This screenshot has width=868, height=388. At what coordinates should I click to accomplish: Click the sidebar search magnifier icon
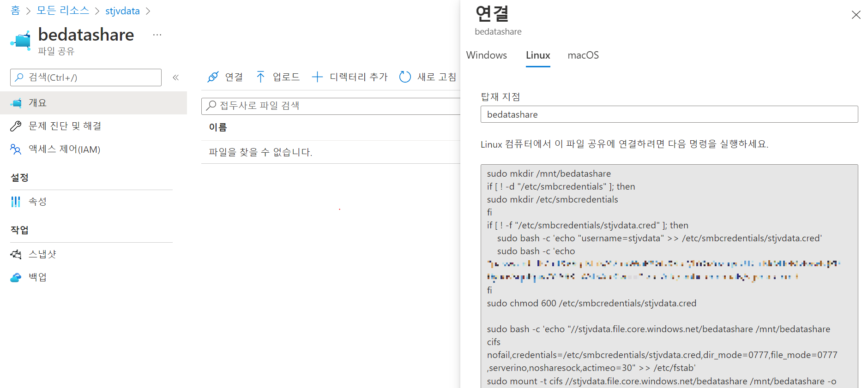[x=19, y=78]
